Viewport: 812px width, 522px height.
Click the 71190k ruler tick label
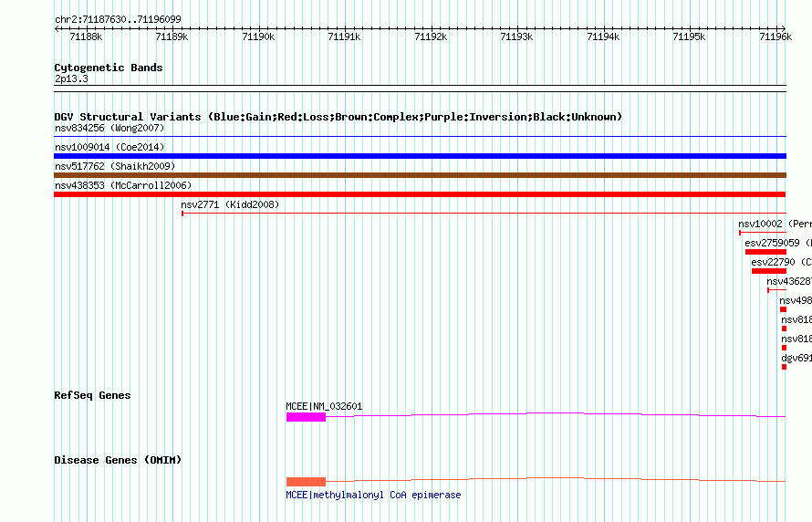(258, 37)
